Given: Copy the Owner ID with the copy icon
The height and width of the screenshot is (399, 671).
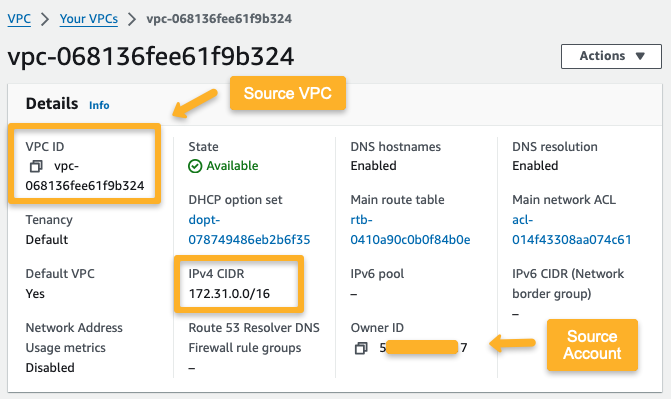Looking at the screenshot, I should [x=361, y=348].
